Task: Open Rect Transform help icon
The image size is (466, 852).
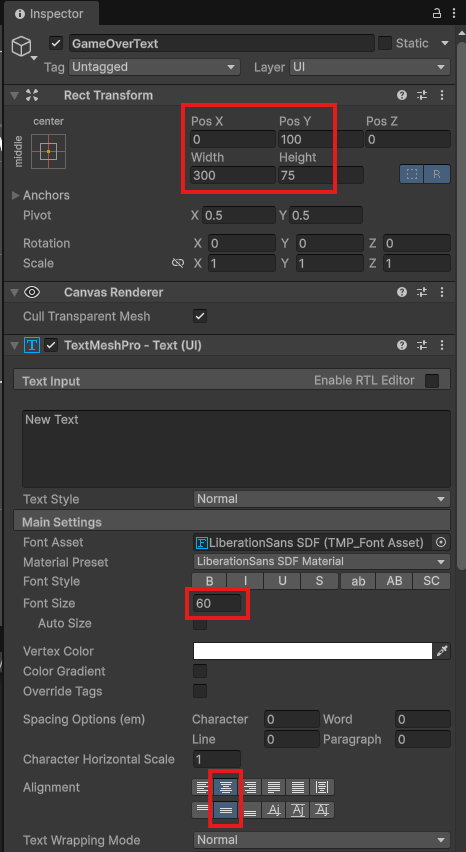Action: 402,96
